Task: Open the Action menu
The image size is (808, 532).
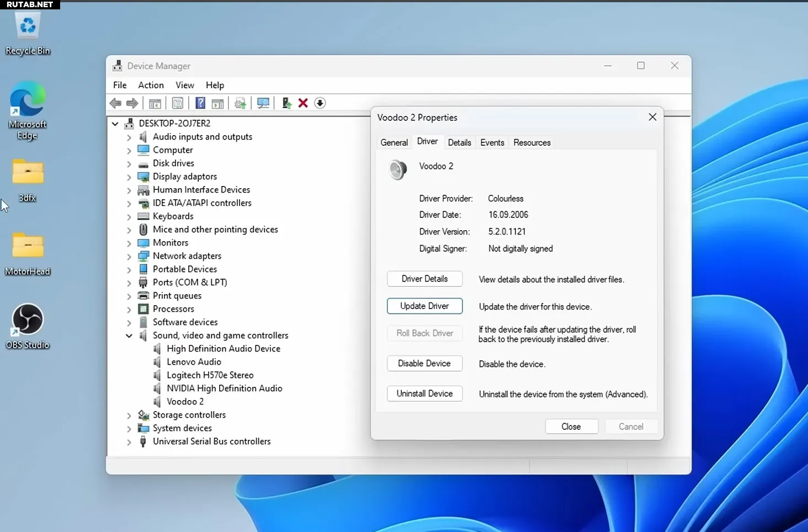Action: click(151, 85)
